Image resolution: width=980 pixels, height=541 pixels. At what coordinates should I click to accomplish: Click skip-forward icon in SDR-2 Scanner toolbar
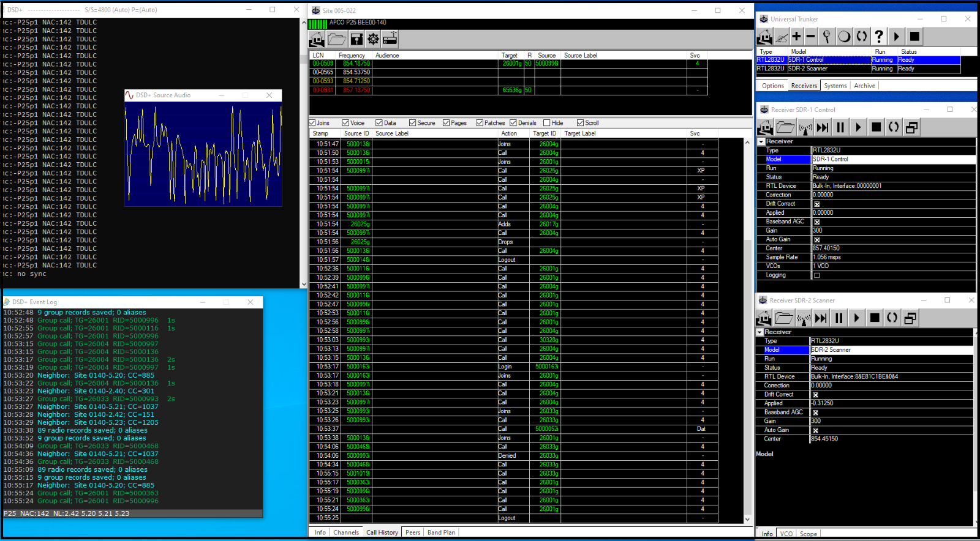click(x=821, y=318)
